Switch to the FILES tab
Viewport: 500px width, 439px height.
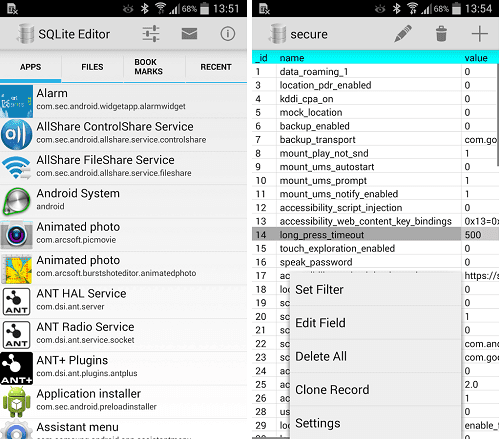[x=92, y=67]
